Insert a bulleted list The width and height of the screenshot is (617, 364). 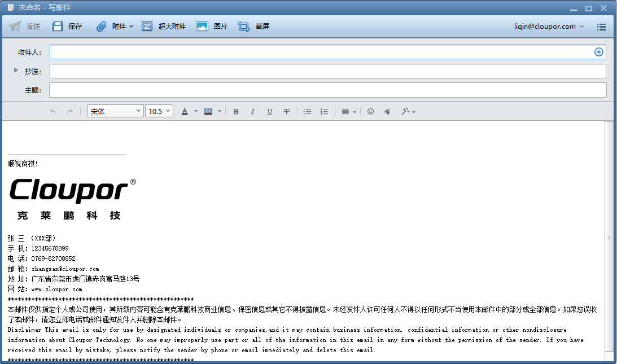coord(307,111)
